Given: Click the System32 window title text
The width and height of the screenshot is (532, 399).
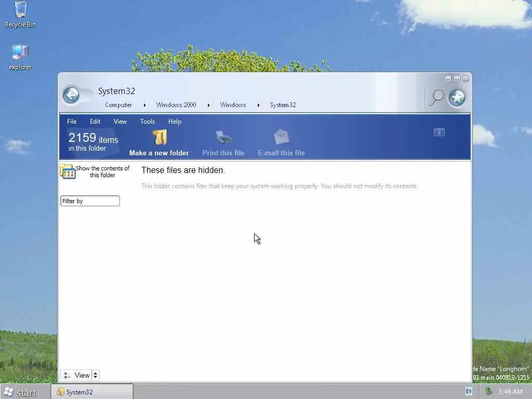Looking at the screenshot, I should [116, 91].
